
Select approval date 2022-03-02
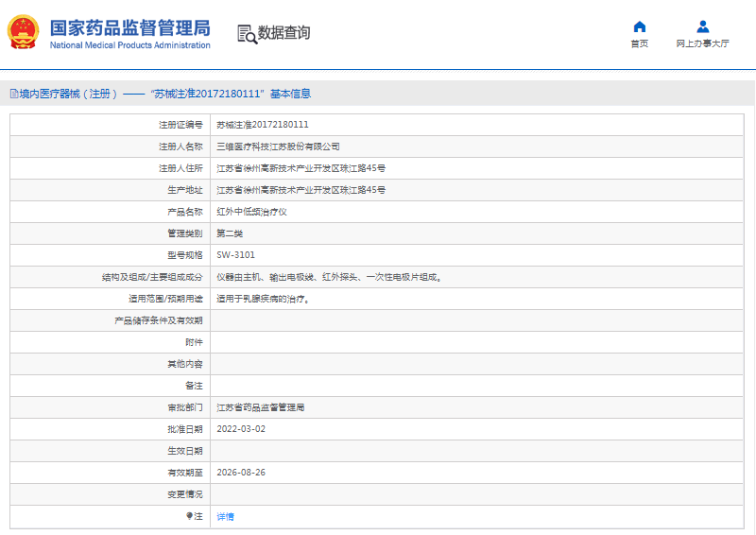pyautogui.click(x=241, y=429)
